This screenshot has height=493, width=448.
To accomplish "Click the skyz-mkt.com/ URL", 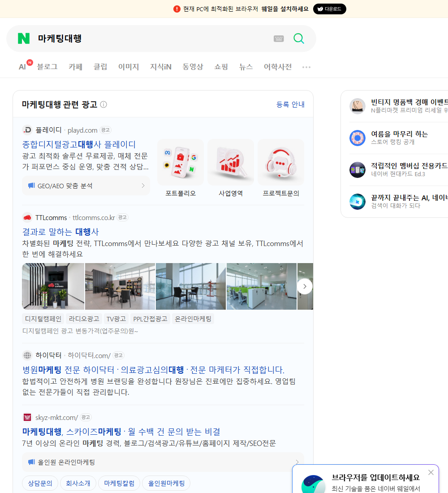I will point(56,418).
